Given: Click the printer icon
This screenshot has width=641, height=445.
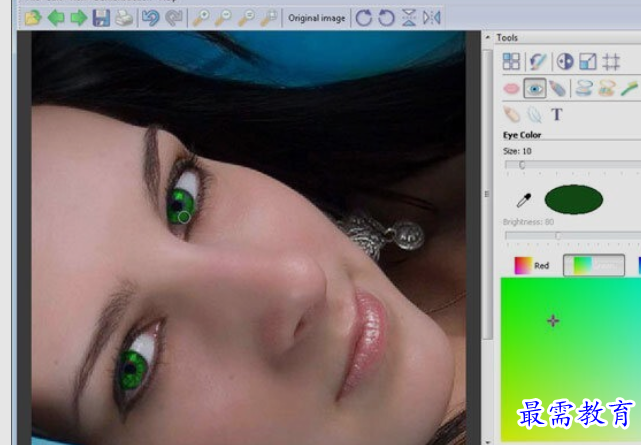Looking at the screenshot, I should coord(124,18).
